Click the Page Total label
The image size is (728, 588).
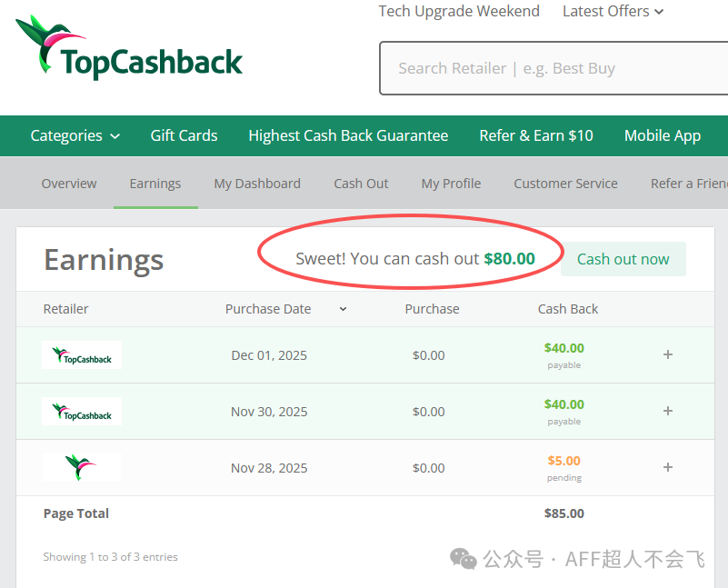(x=76, y=513)
